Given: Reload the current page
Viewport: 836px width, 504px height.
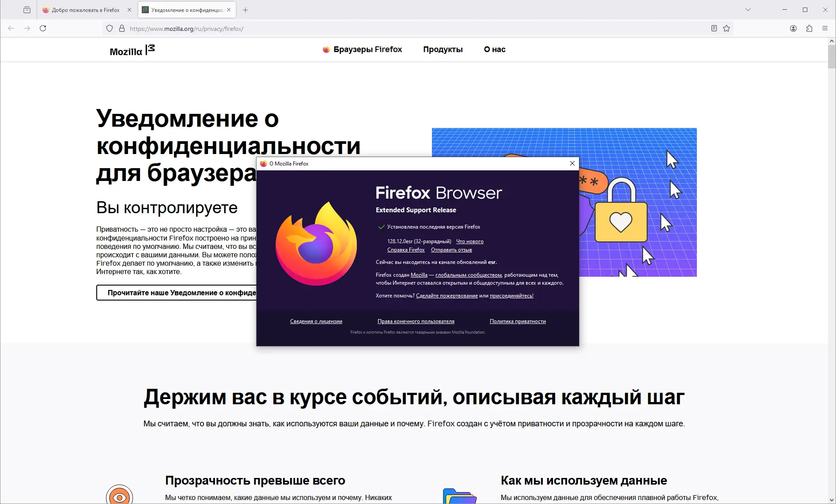Looking at the screenshot, I should click(x=43, y=28).
